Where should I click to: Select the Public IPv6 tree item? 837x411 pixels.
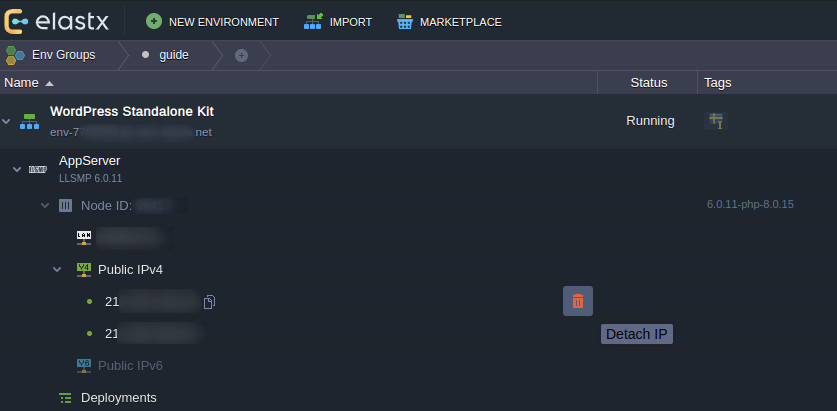pyautogui.click(x=130, y=365)
